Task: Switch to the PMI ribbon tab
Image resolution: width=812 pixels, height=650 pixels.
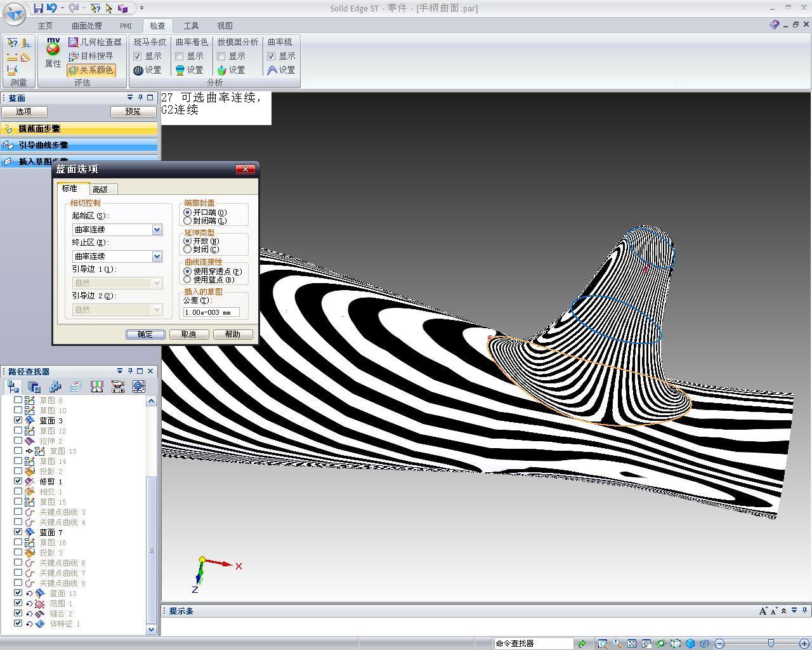Action: (126, 26)
